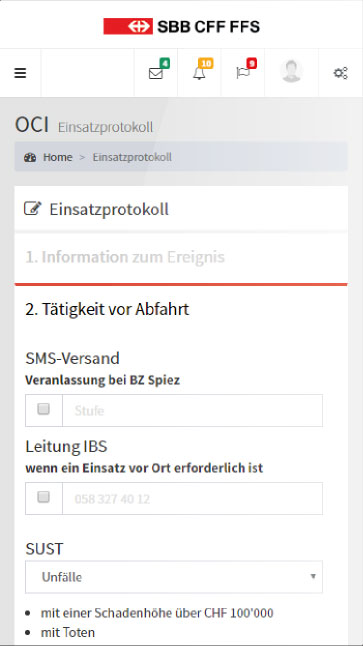
Task: Click the green message count badge
Action: pyautogui.click(x=165, y=63)
